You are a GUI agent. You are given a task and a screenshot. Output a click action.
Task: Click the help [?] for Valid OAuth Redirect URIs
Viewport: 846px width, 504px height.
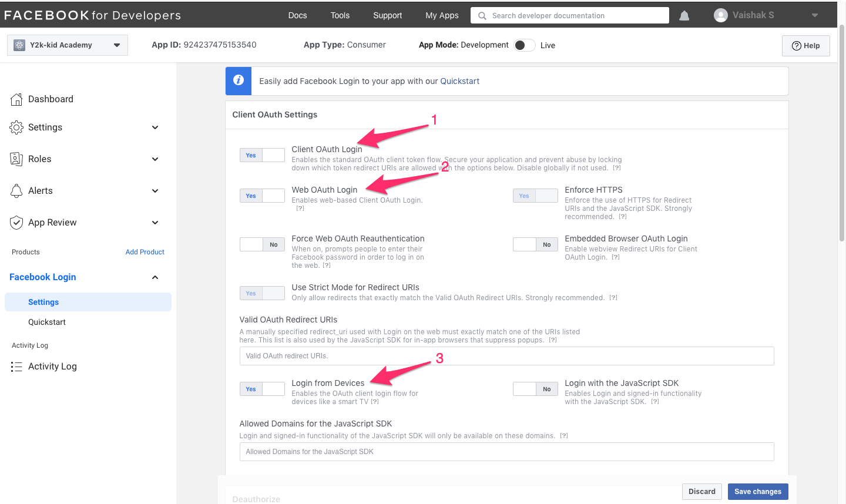[x=553, y=340]
